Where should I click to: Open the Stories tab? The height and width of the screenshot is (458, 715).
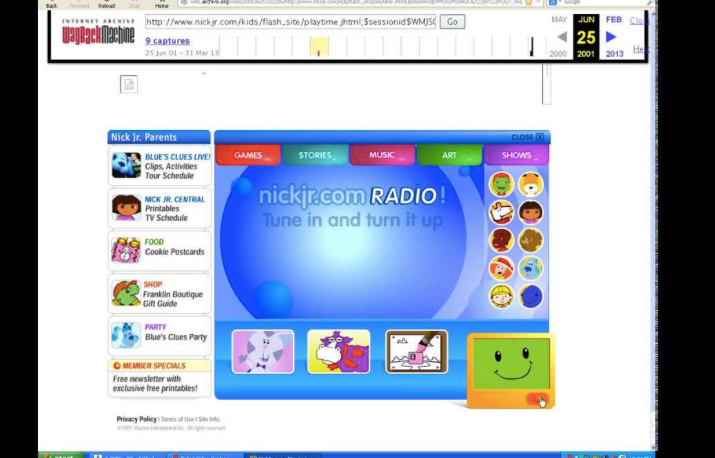click(315, 155)
